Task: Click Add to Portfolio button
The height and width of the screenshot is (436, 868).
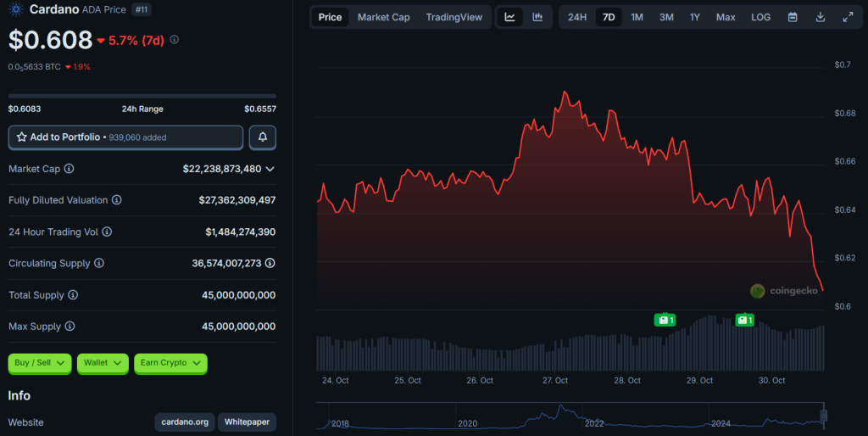Action: click(125, 137)
